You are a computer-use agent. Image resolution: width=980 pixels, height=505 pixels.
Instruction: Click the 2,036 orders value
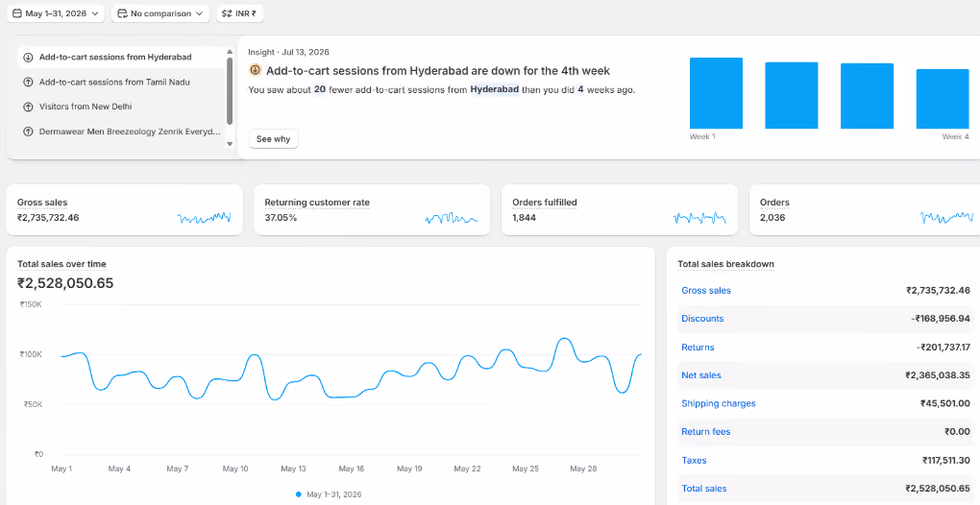coord(772,218)
